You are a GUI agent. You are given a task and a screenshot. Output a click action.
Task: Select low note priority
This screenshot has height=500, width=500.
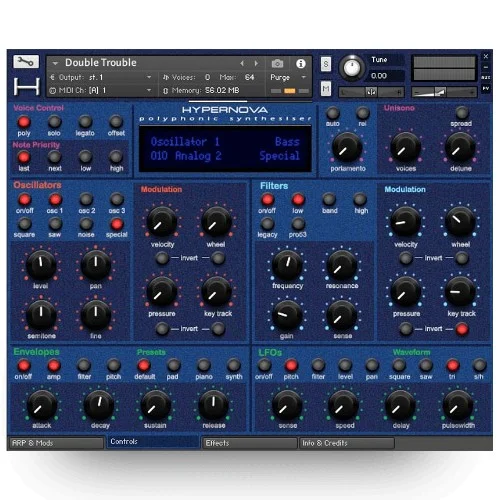pyautogui.click(x=85, y=157)
